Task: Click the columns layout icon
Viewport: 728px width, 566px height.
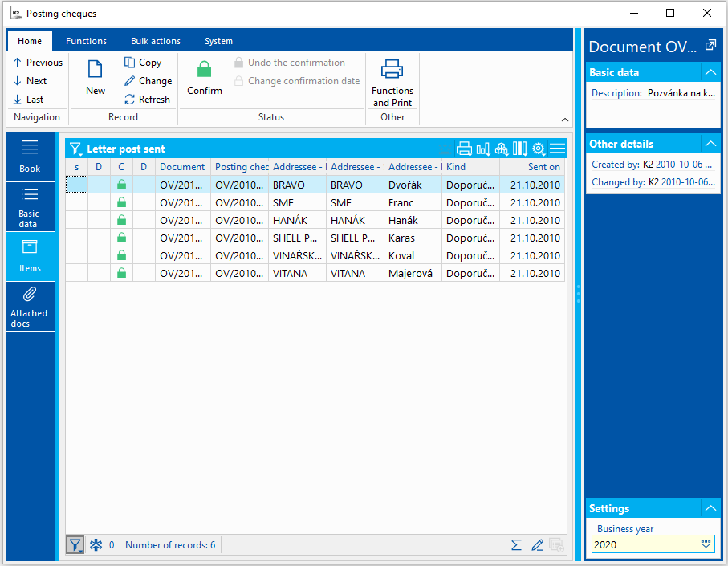Action: click(x=519, y=149)
